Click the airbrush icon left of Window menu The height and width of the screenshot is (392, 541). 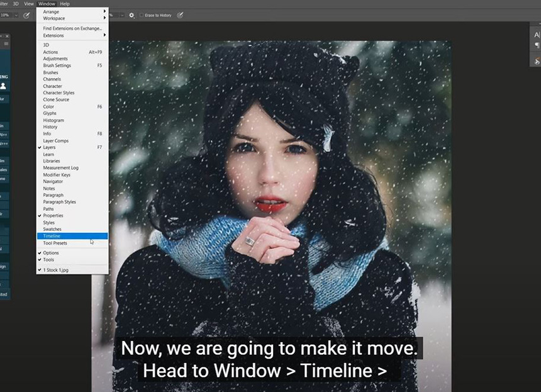(x=26, y=14)
